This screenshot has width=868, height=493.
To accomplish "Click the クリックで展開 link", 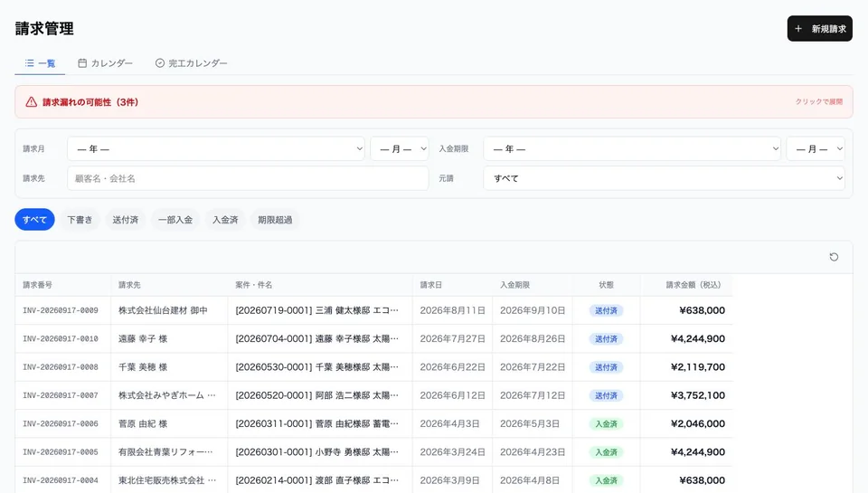I will point(819,102).
